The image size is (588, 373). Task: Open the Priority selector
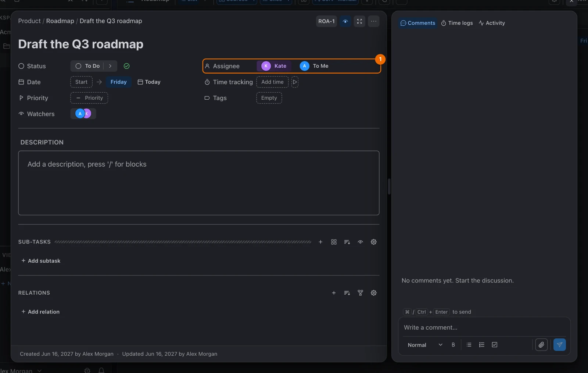[89, 98]
